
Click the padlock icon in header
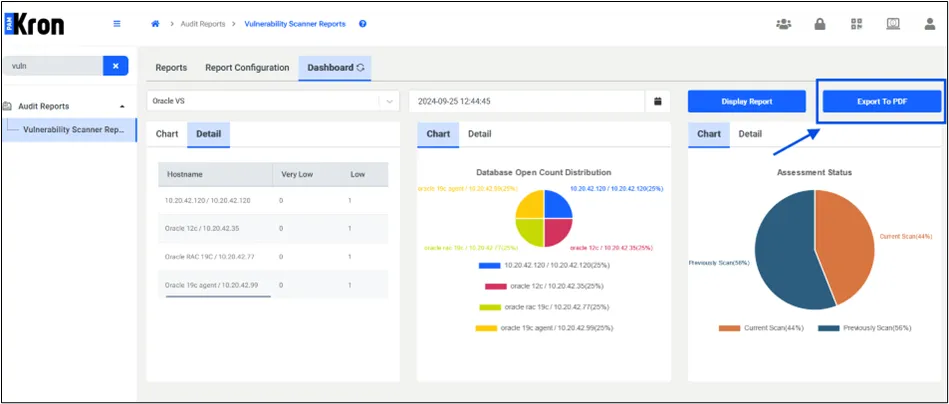(820, 24)
